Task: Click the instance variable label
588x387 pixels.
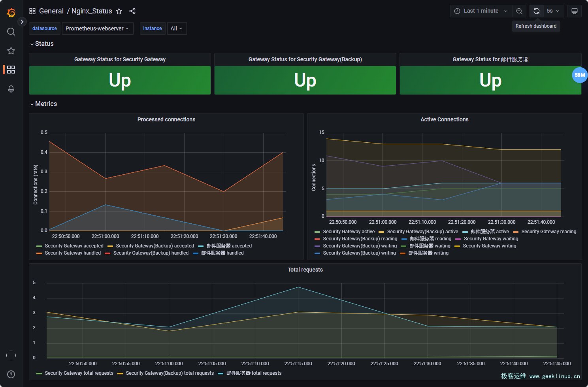Action: click(153, 28)
